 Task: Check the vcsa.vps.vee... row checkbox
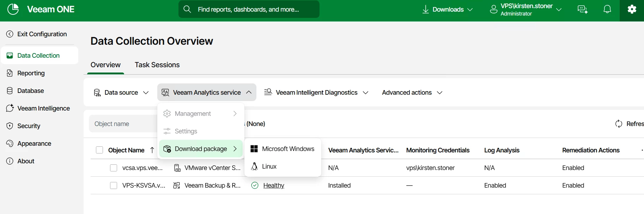tap(114, 168)
